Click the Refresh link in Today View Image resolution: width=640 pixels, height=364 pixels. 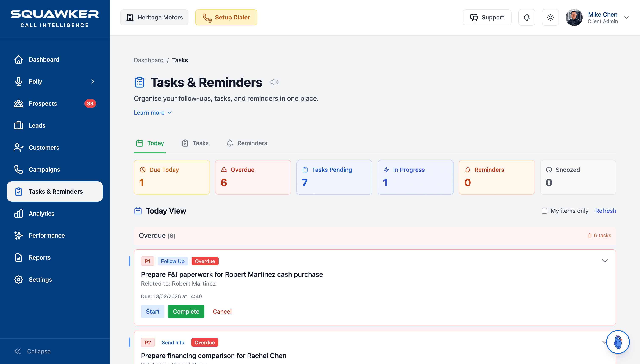pyautogui.click(x=606, y=211)
